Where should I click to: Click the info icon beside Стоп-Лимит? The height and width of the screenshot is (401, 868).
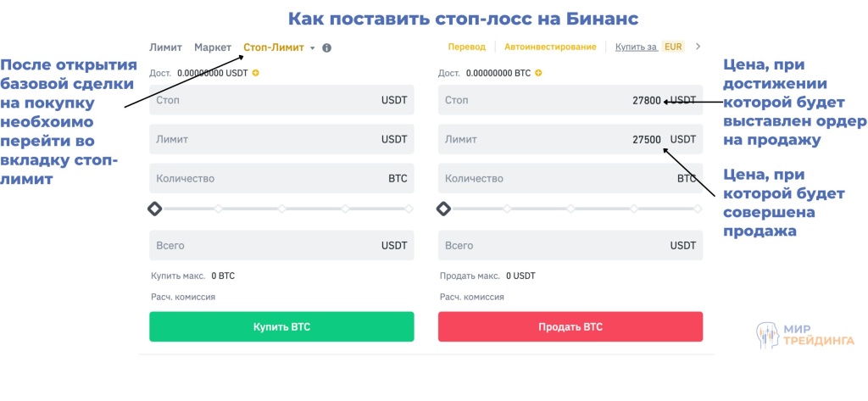(327, 48)
